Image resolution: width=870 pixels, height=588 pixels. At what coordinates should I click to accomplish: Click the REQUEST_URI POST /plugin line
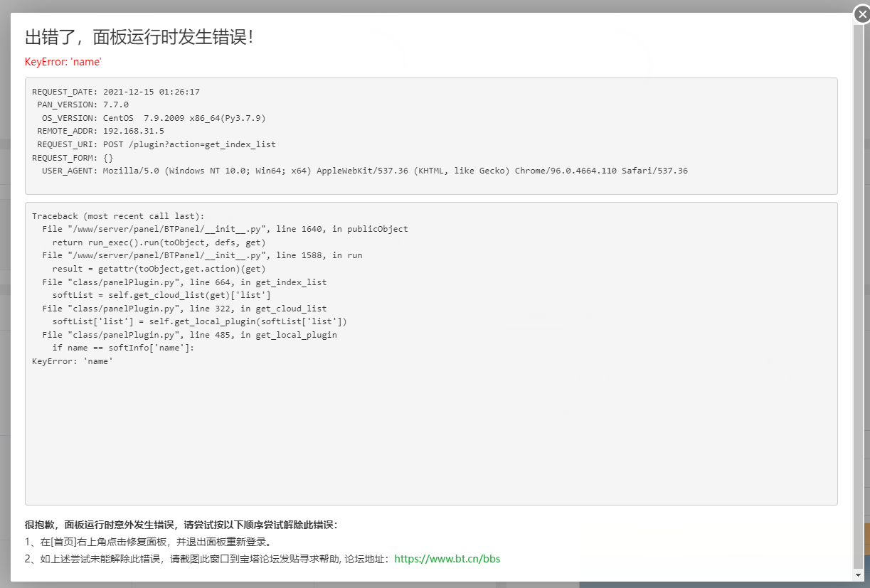157,144
